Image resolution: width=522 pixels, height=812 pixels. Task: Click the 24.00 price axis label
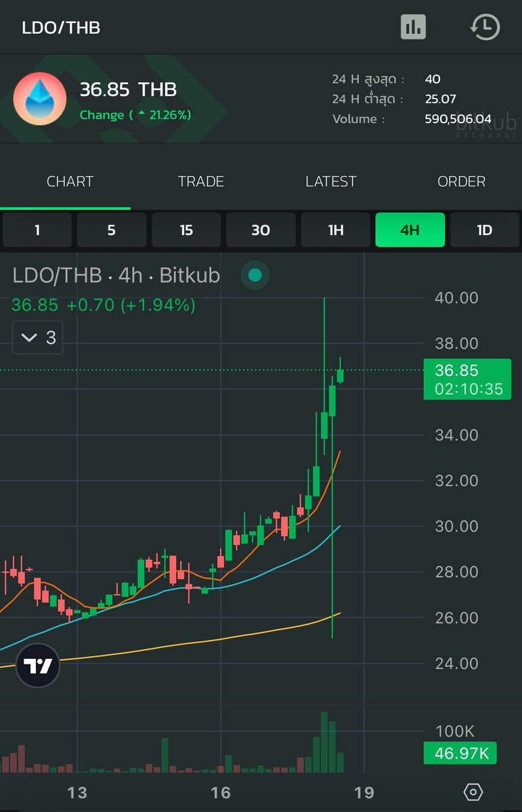coord(457,664)
